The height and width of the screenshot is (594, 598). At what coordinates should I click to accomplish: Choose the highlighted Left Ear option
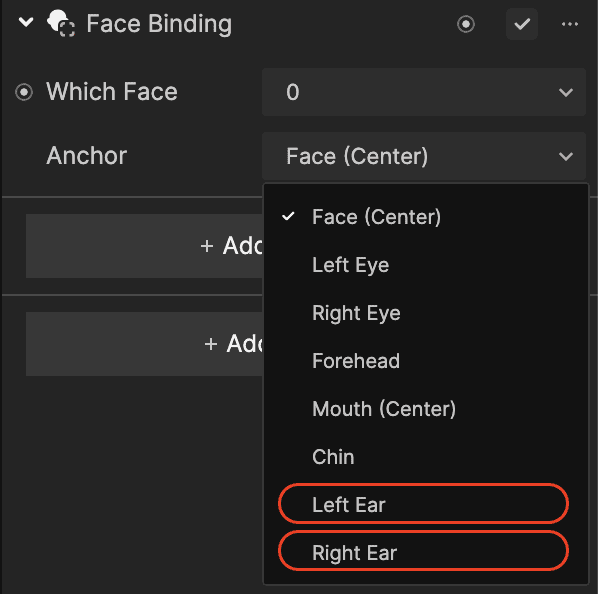click(x=423, y=504)
